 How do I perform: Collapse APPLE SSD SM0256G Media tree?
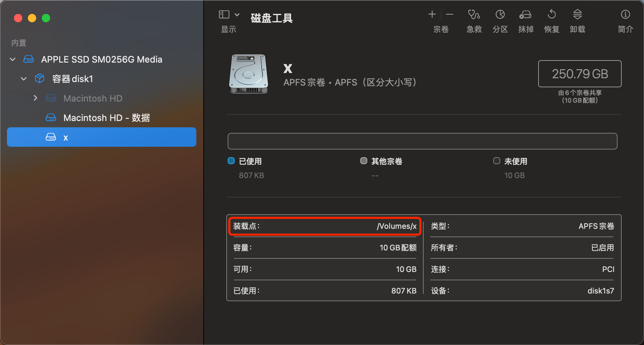click(13, 59)
